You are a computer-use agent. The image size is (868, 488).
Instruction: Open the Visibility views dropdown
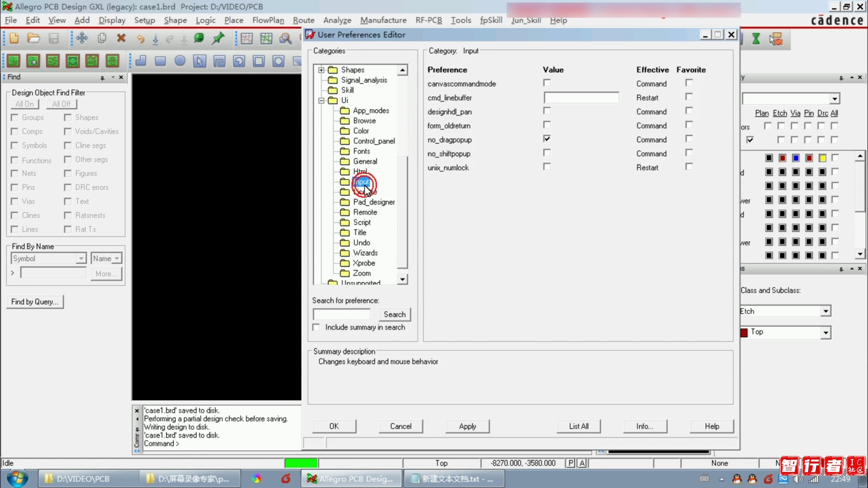pyautogui.click(x=835, y=99)
